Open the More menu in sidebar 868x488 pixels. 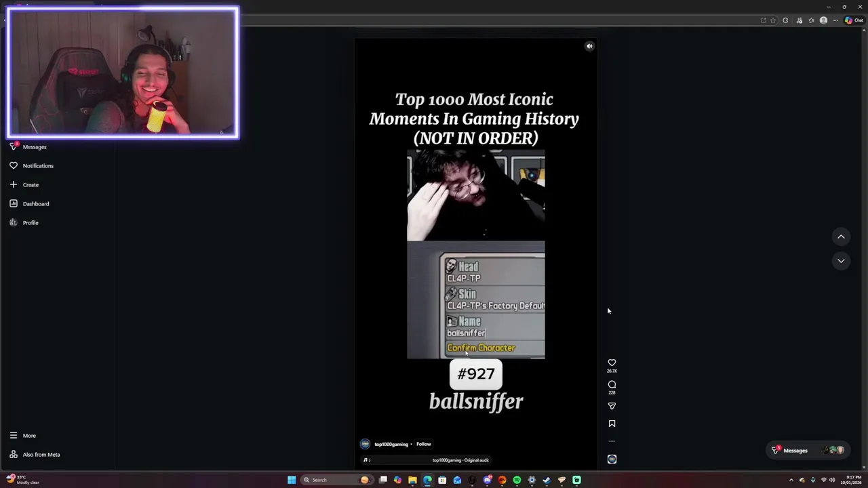[22, 435]
